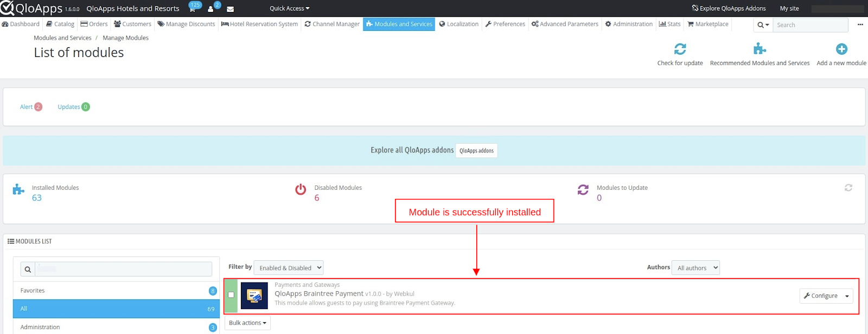Expand the header search type dropdown
The image size is (868, 334).
coord(763,25)
